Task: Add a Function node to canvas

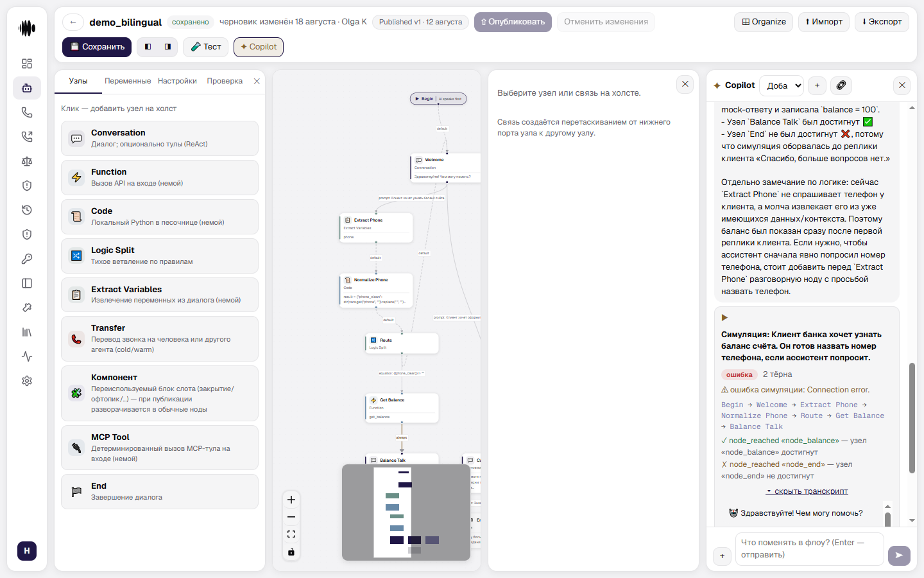Action: point(160,177)
